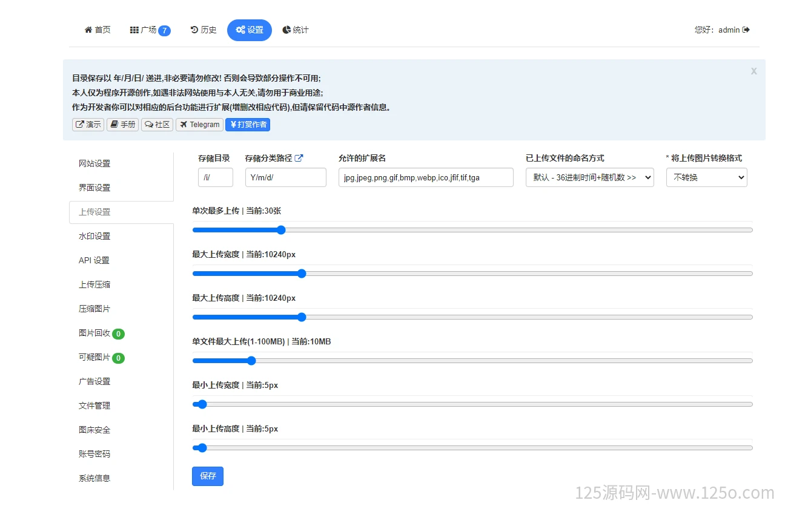The height and width of the screenshot is (532, 808).
Task: Focus the 存储目录 input field
Action: tap(216, 177)
